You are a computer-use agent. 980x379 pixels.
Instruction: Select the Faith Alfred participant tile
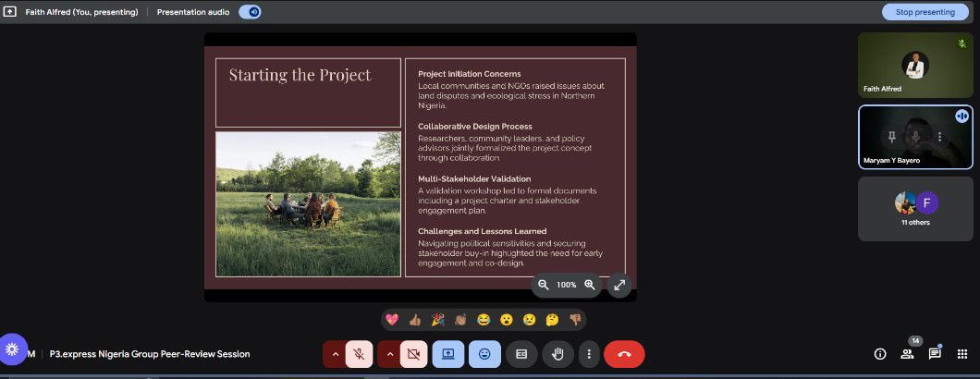pos(915,65)
